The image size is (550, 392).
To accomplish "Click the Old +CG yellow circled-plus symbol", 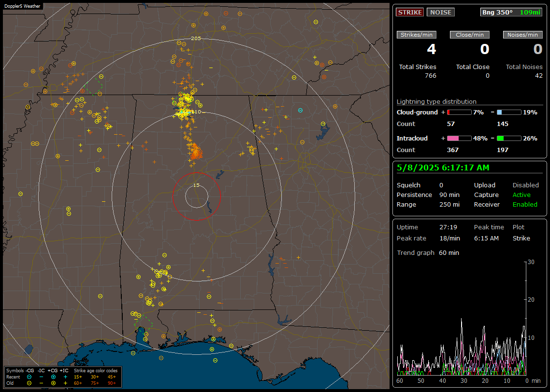I will [x=53, y=383].
